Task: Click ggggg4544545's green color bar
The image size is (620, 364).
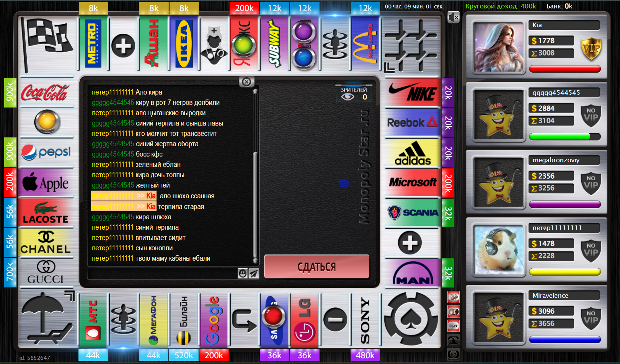Action: tap(565, 137)
